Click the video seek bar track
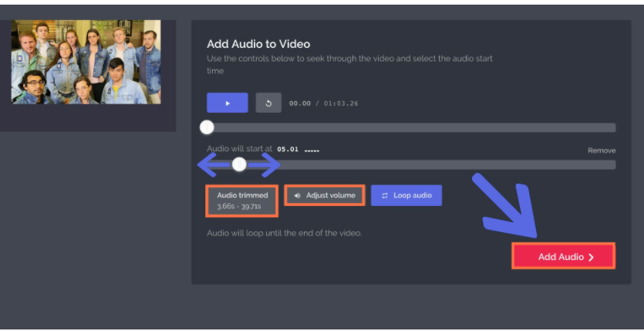Image resolution: width=644 pixels, height=331 pixels. pyautogui.click(x=411, y=128)
